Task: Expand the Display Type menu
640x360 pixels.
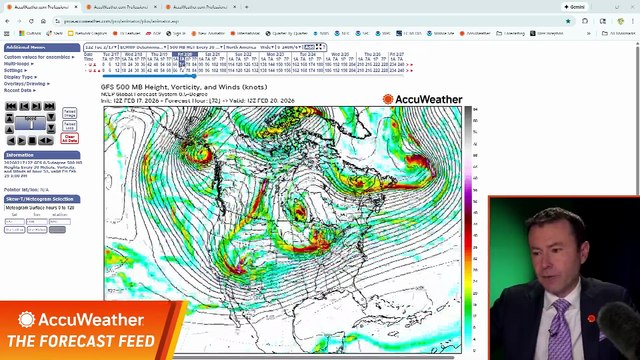Action: [x=20, y=77]
